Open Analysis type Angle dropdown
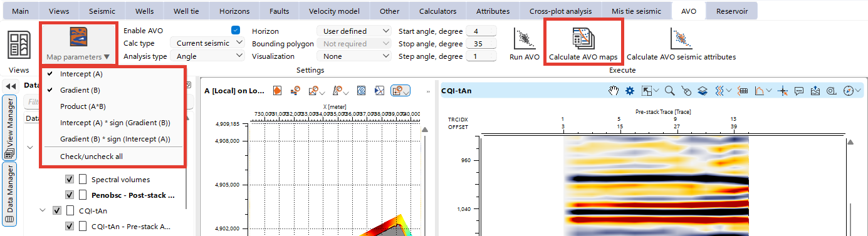This screenshot has height=236, width=868. [x=207, y=56]
